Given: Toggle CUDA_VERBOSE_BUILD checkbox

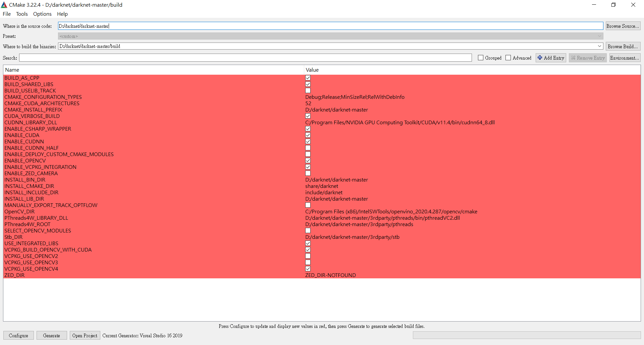Looking at the screenshot, I should [308, 116].
